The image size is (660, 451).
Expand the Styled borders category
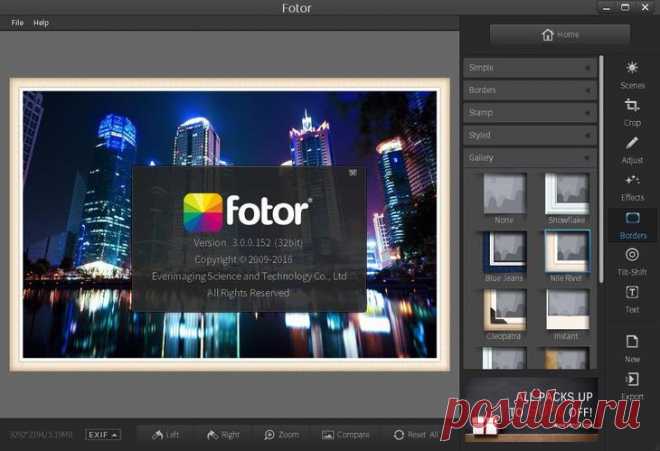point(530,135)
